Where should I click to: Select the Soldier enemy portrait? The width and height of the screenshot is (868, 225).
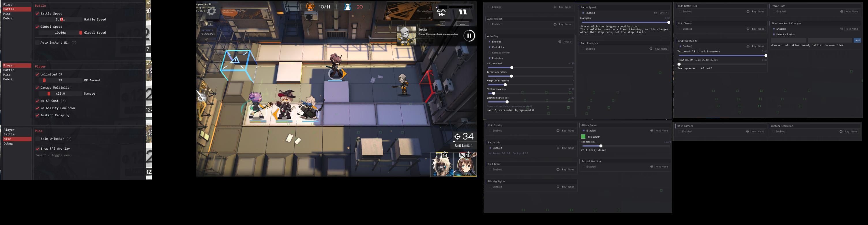point(406,36)
